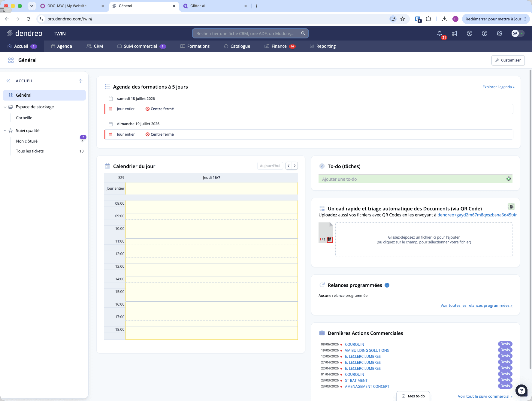This screenshot has width=532, height=401.
Task: Click the Rechercher une fiche CRM search box
Action: pyautogui.click(x=250, y=33)
